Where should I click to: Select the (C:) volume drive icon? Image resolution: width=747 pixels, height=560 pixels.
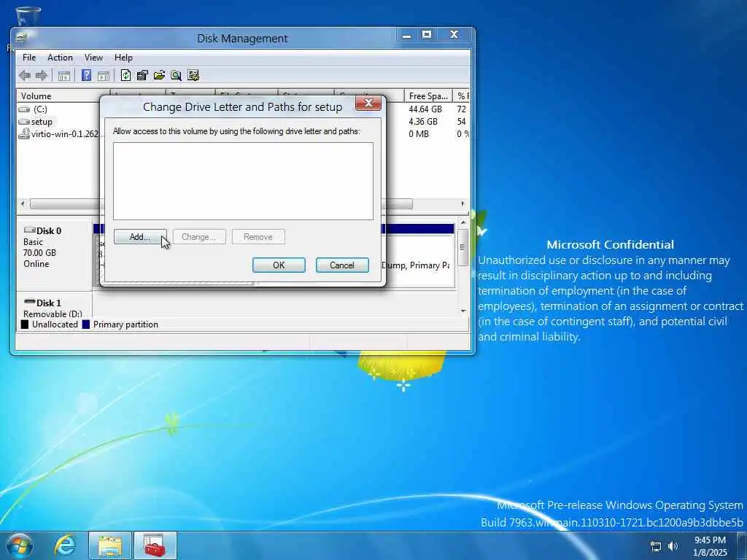(24, 109)
